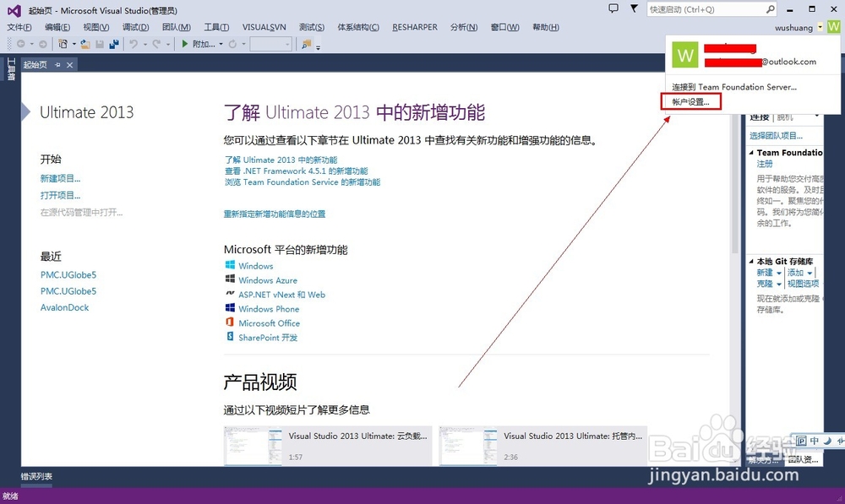
Task: Open the recent project AvalonDock
Action: click(x=65, y=307)
